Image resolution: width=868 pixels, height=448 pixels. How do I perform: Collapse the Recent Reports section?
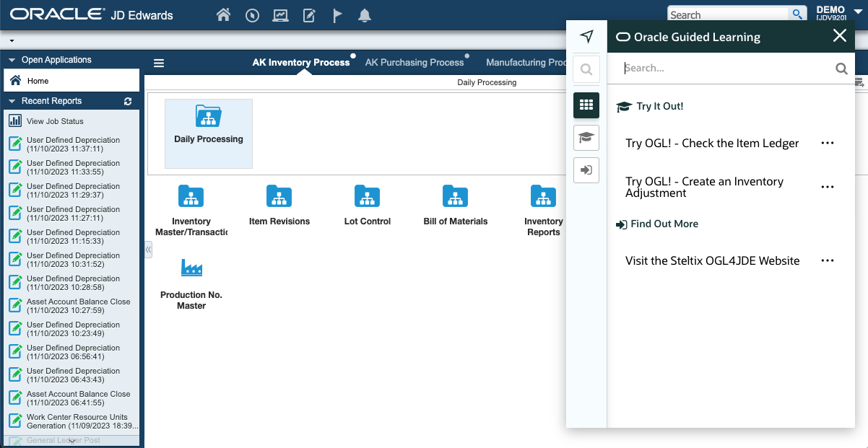coord(12,101)
